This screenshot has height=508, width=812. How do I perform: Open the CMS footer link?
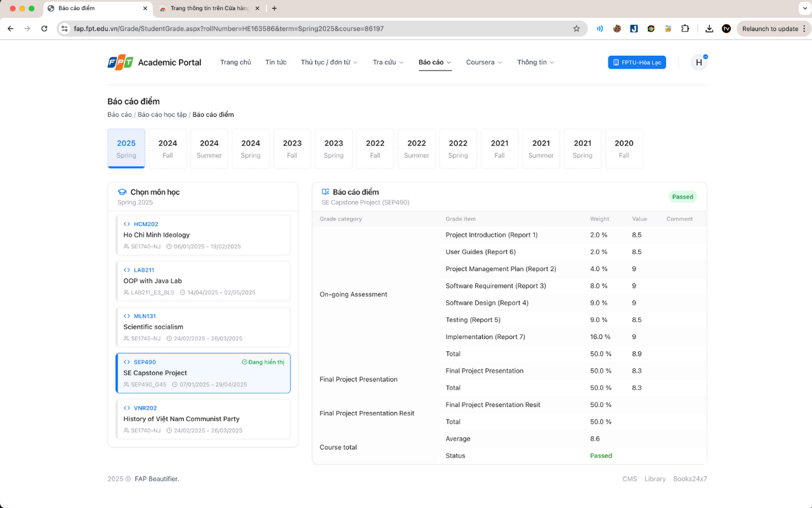629,479
